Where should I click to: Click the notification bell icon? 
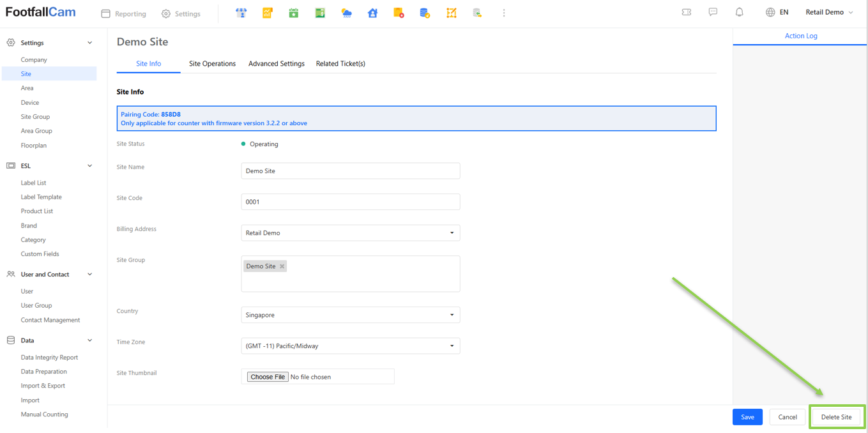739,13
